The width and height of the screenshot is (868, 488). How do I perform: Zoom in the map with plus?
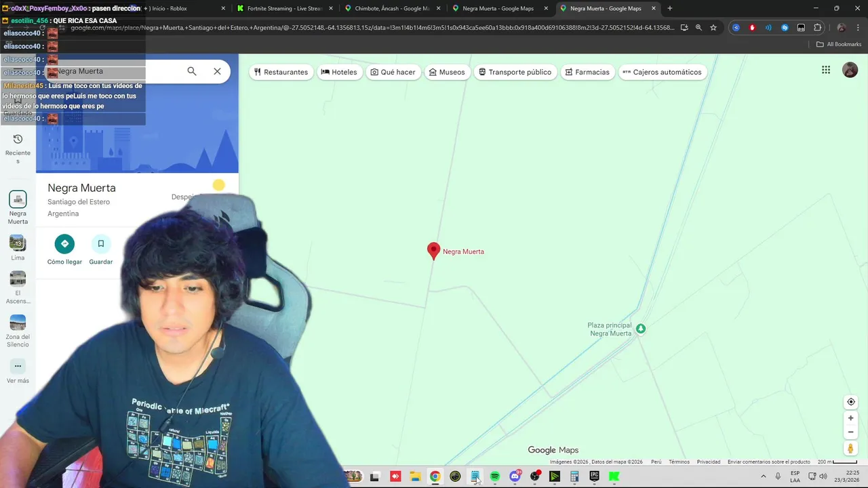(x=851, y=418)
